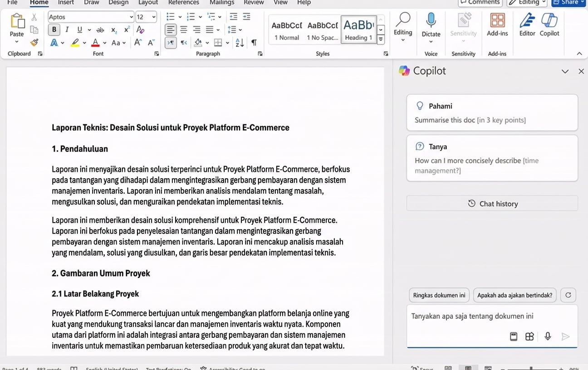The image size is (588, 370).
Task: Start voice input with Copilot's microphone icon
Action: click(548, 336)
